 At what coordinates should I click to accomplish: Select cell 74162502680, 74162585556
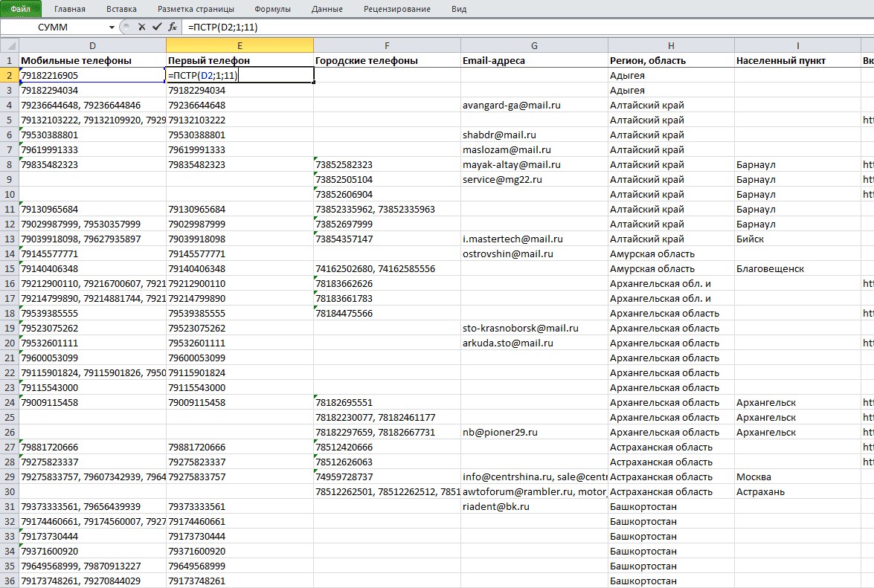[387, 268]
